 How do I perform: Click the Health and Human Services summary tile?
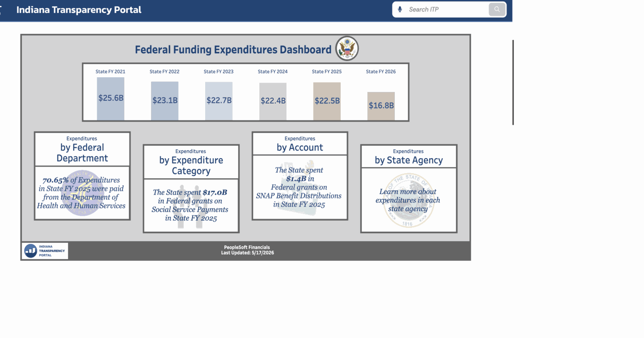[82, 193]
